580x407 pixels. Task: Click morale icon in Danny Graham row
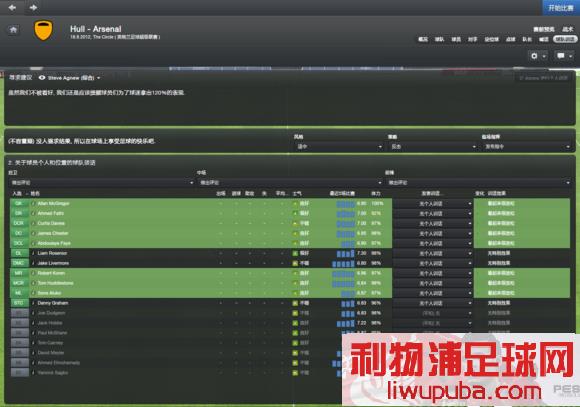tap(295, 303)
